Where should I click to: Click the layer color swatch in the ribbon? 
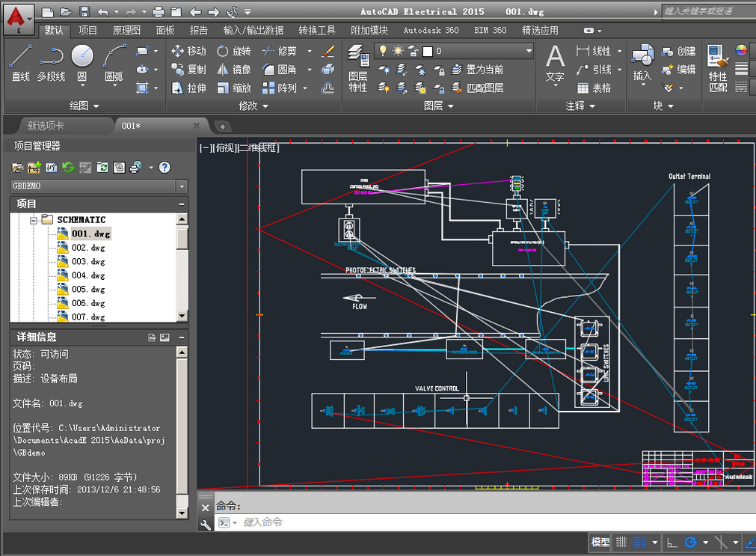point(428,50)
